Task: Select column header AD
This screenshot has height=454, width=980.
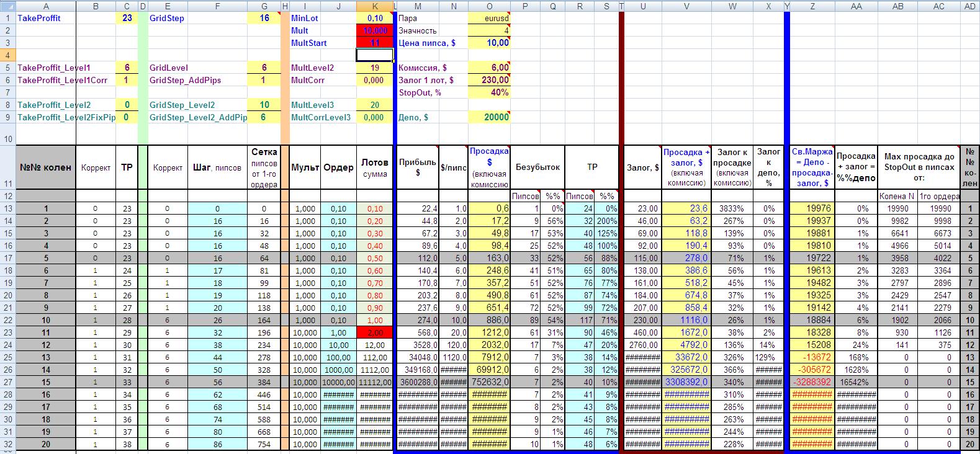Action: click(x=969, y=6)
